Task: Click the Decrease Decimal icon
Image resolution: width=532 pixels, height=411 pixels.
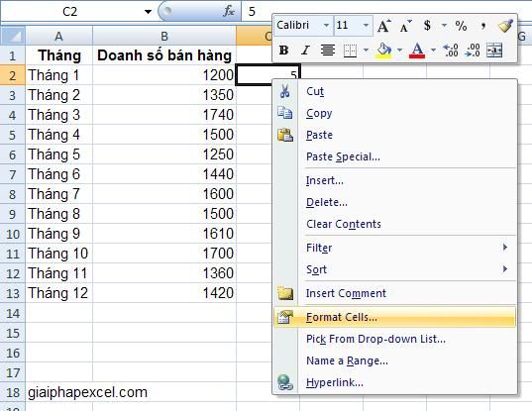Action: (473, 51)
